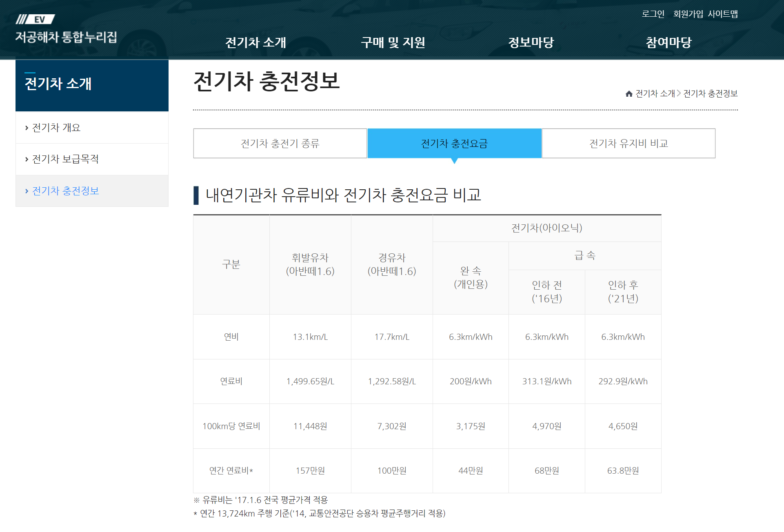The image size is (784, 532).
Task: Open the 전기차 소개 top menu
Action: [255, 42]
